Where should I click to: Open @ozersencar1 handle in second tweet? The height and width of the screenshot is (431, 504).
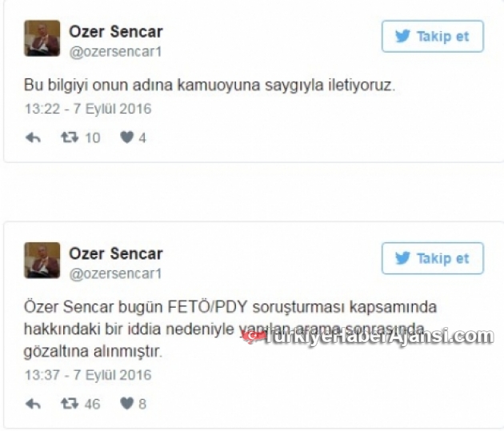pos(115,273)
